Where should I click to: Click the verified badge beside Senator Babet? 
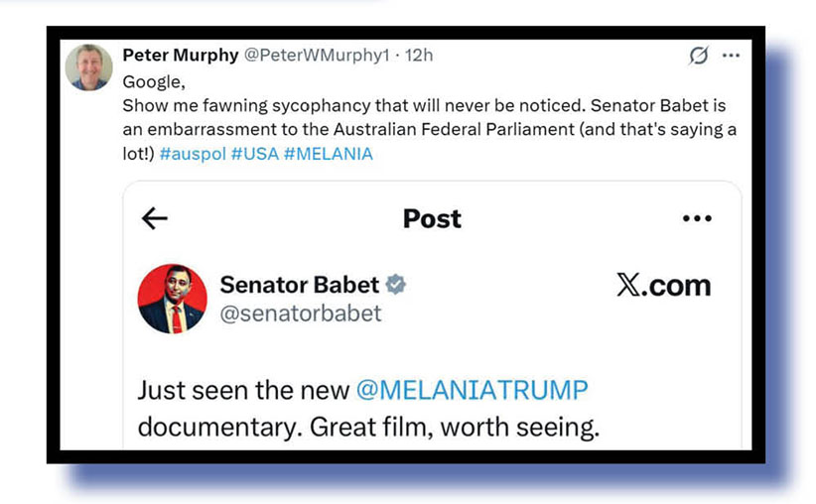[395, 286]
